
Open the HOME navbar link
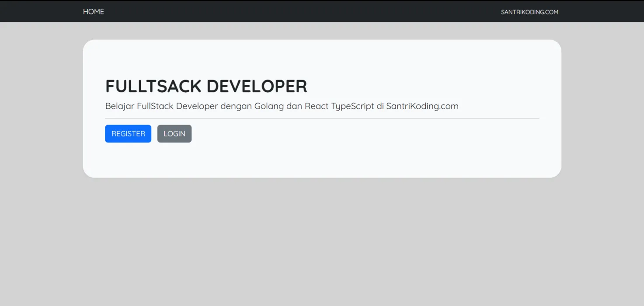click(94, 12)
